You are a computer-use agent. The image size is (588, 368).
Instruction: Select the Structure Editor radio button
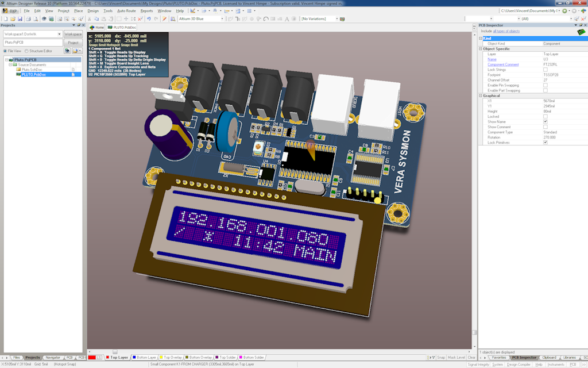click(x=26, y=51)
